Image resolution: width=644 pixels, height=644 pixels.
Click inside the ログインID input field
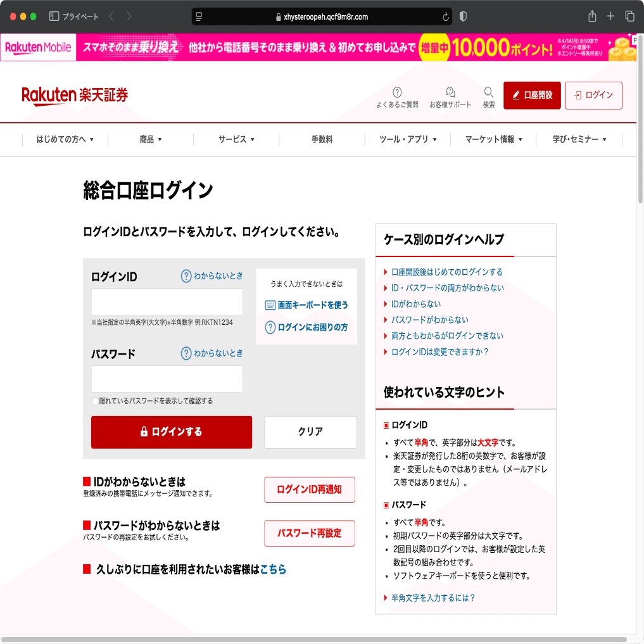click(167, 301)
